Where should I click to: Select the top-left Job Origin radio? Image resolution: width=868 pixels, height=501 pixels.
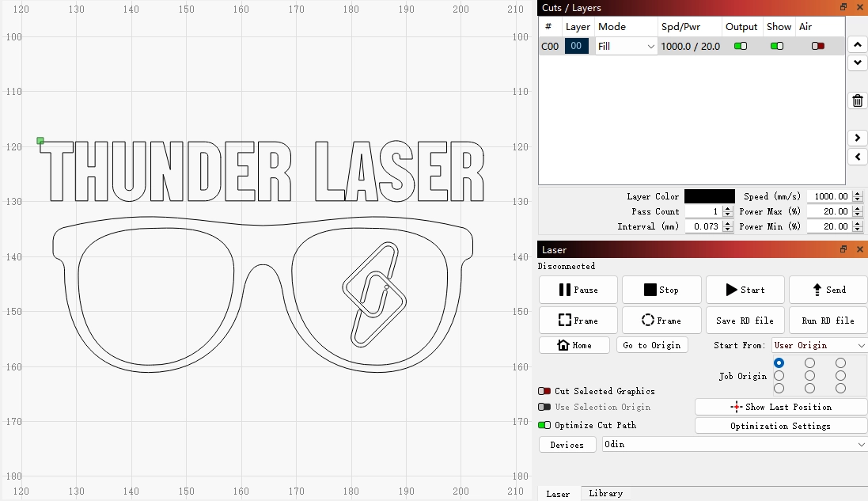[779, 363]
